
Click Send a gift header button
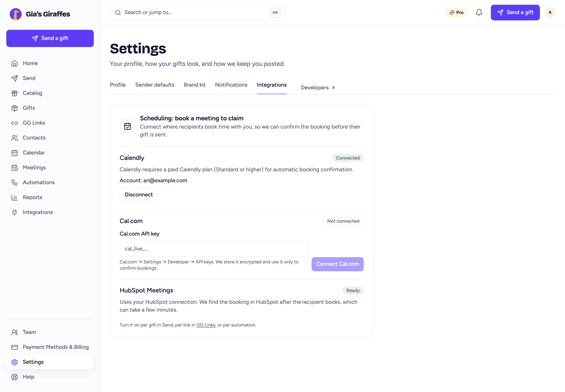pos(515,13)
